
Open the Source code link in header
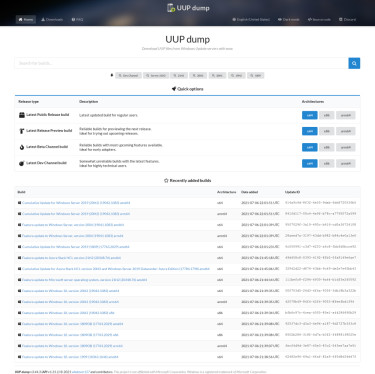(x=319, y=20)
